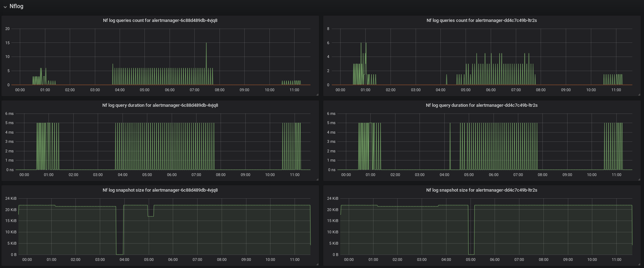Collapse the Nflog row chevron
This screenshot has height=268, width=644.
(5, 7)
